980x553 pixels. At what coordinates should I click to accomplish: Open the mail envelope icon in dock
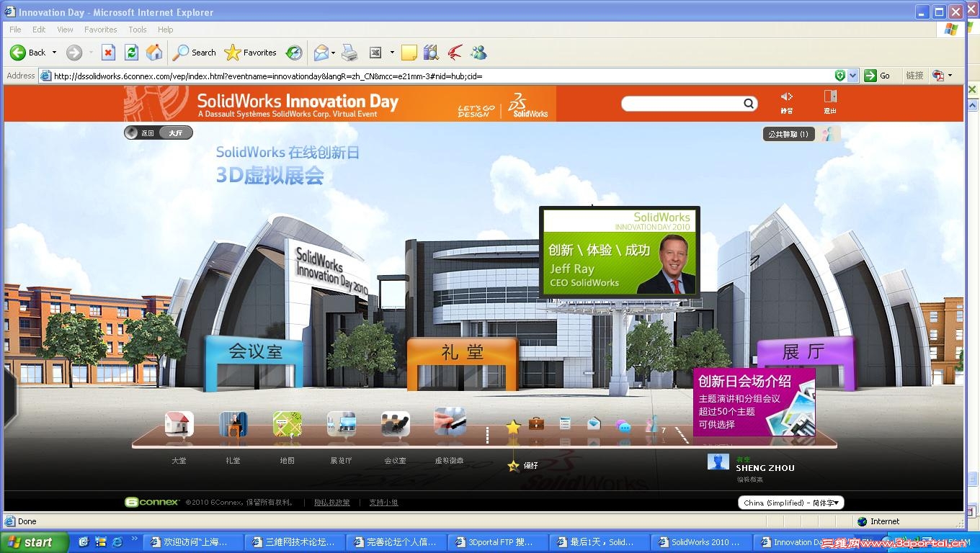click(x=594, y=423)
